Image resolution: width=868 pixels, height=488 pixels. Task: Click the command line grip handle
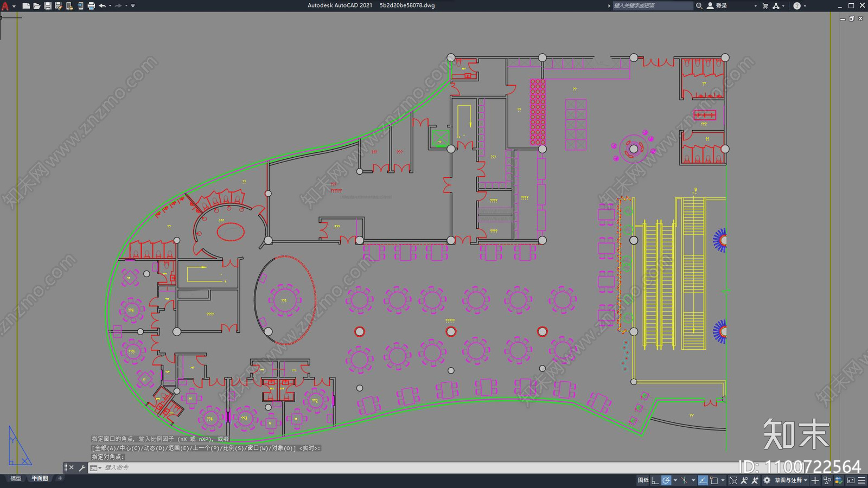[x=66, y=467]
